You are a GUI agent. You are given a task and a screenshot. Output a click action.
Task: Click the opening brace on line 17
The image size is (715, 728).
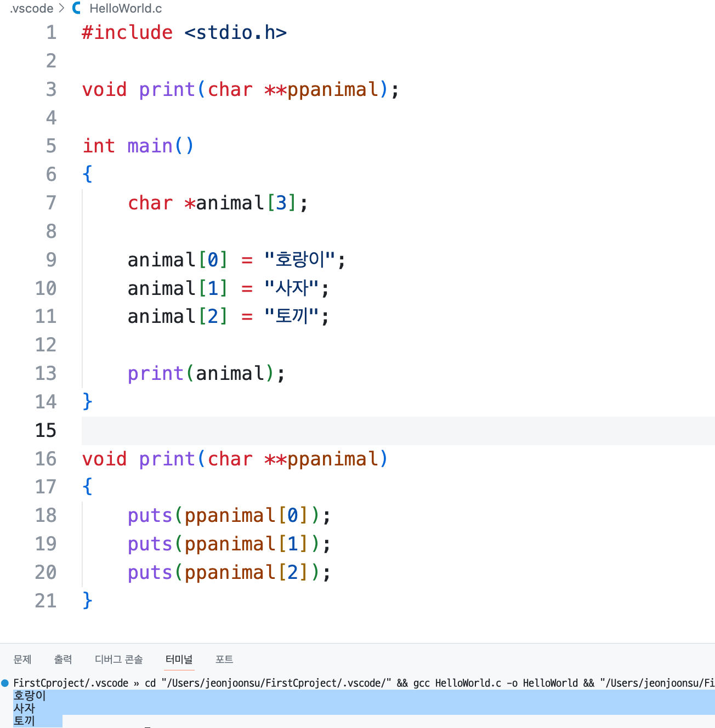tap(87, 487)
